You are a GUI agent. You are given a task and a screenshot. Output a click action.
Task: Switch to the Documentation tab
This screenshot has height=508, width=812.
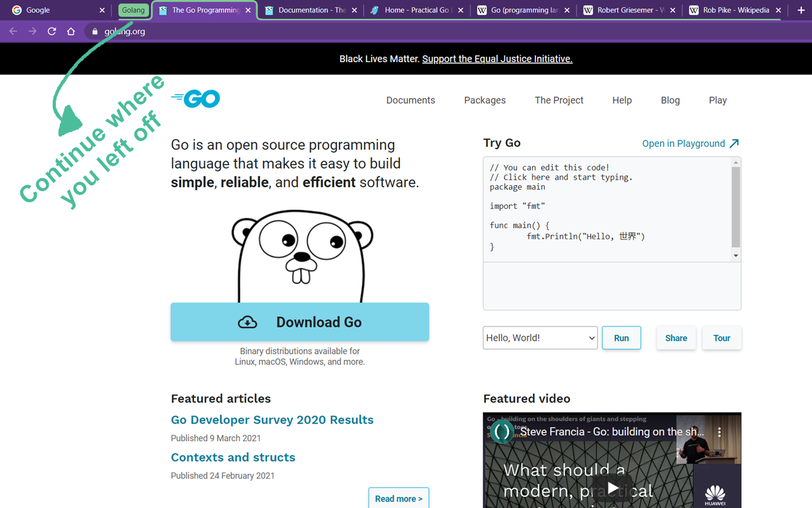click(x=311, y=10)
